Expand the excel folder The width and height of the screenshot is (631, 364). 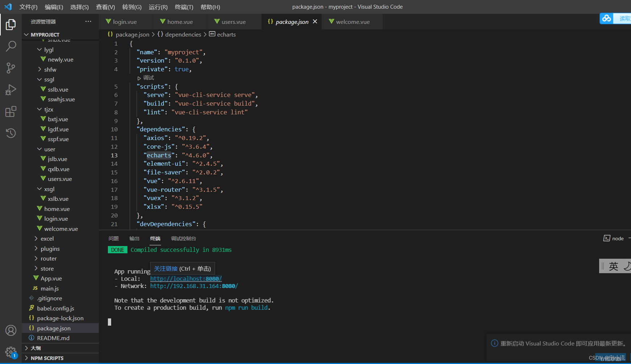pyautogui.click(x=47, y=238)
